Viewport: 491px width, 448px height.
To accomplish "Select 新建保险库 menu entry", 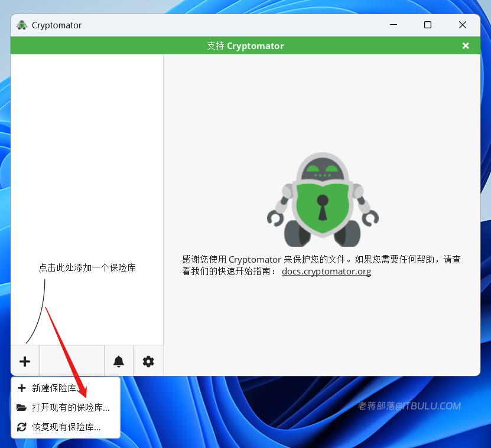I will (x=66, y=388).
